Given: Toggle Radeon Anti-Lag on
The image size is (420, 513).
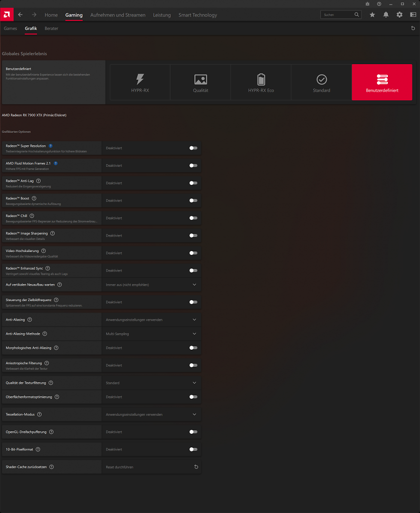Looking at the screenshot, I should [x=193, y=183].
